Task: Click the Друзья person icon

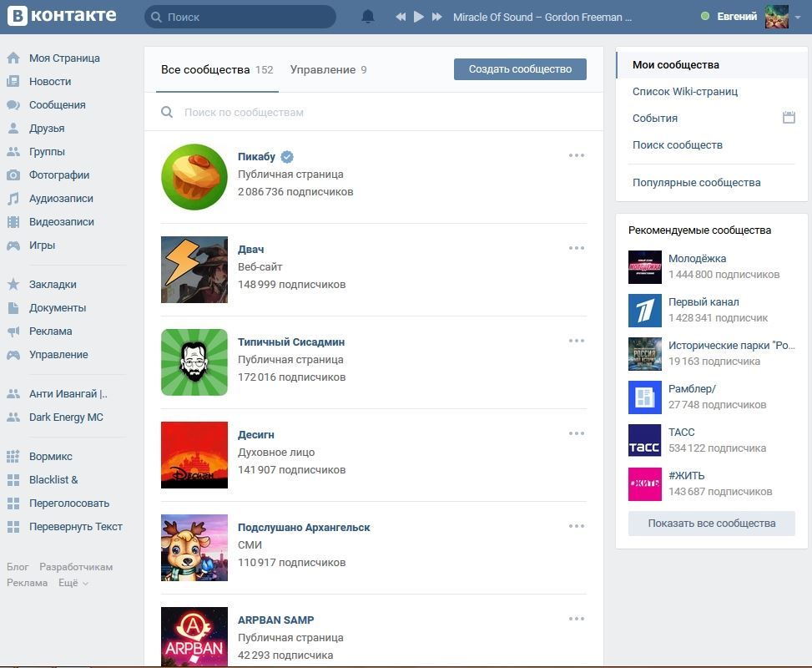Action: coord(13,128)
